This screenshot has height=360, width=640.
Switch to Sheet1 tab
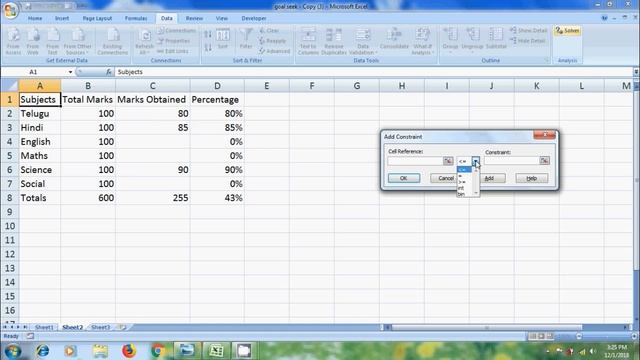44,327
